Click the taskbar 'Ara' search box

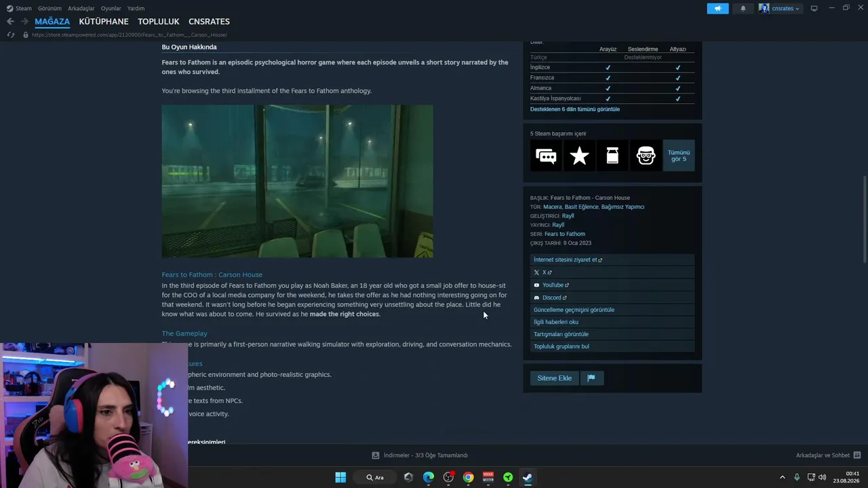[376, 477]
